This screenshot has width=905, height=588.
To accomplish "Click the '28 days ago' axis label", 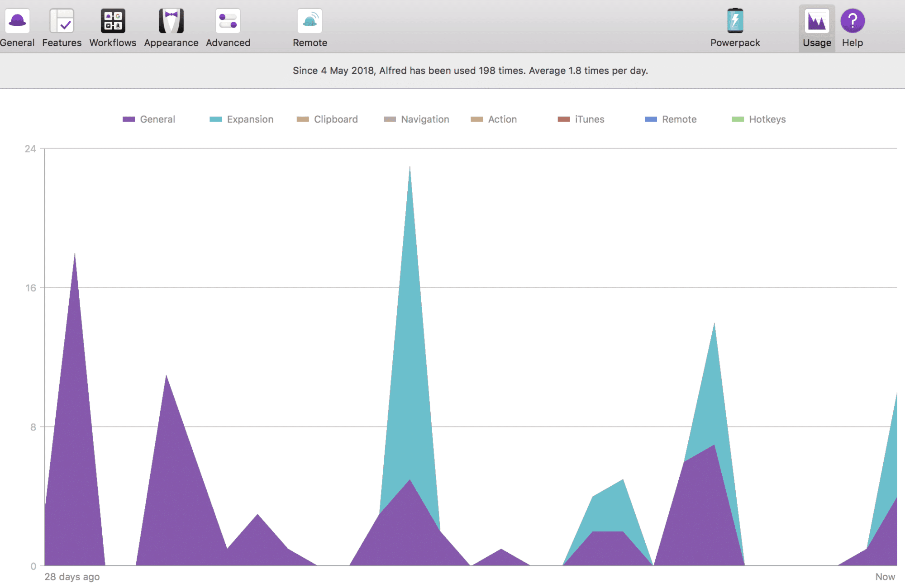I will [x=72, y=577].
